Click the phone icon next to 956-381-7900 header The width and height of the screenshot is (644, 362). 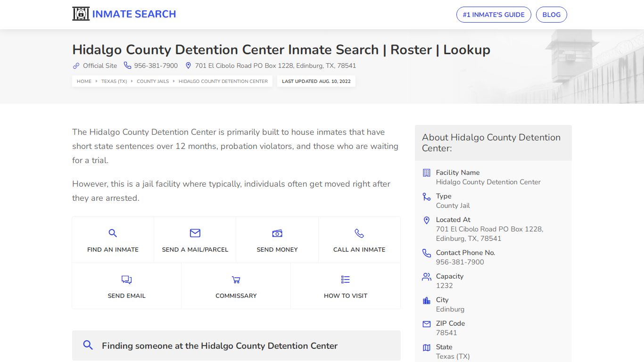[127, 66]
